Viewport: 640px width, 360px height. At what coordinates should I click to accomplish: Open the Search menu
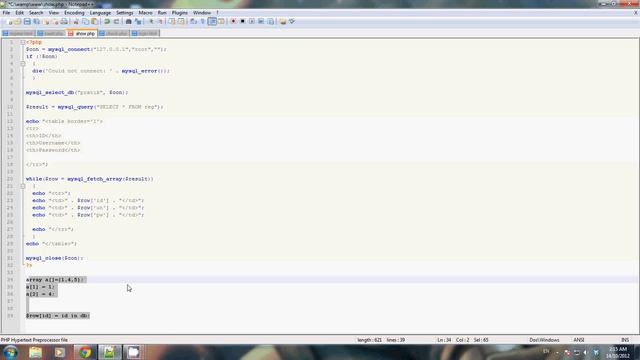coord(36,13)
